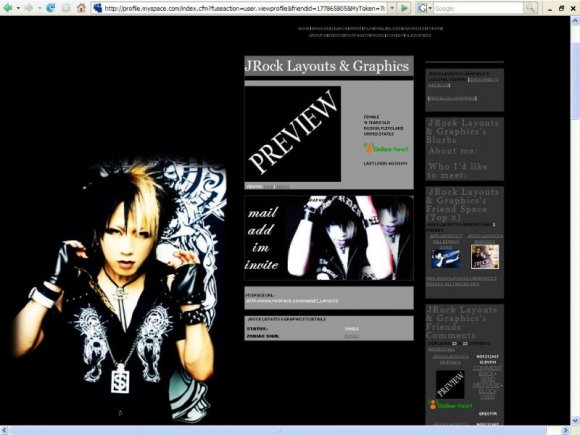The width and height of the screenshot is (580, 435).
Task: Click the Google search engine icon
Action: pos(422,8)
